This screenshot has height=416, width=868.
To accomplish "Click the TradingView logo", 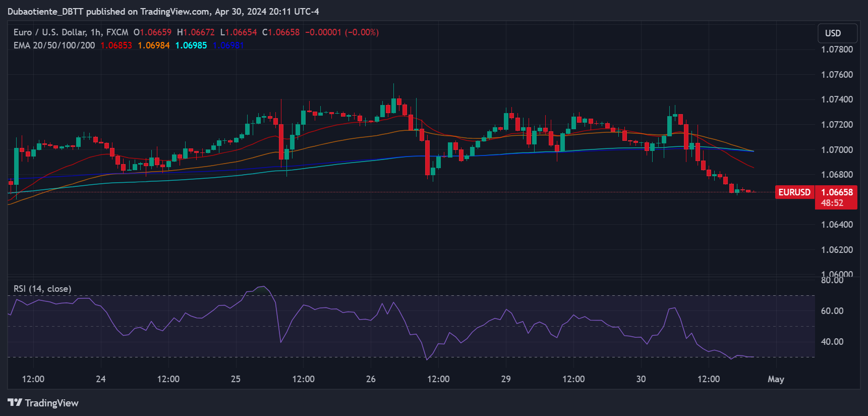I will click(43, 403).
